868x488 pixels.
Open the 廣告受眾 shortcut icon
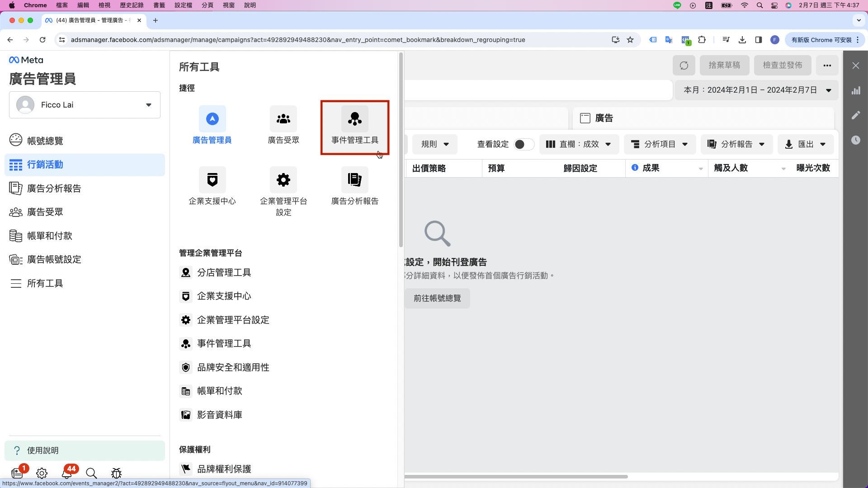point(283,119)
